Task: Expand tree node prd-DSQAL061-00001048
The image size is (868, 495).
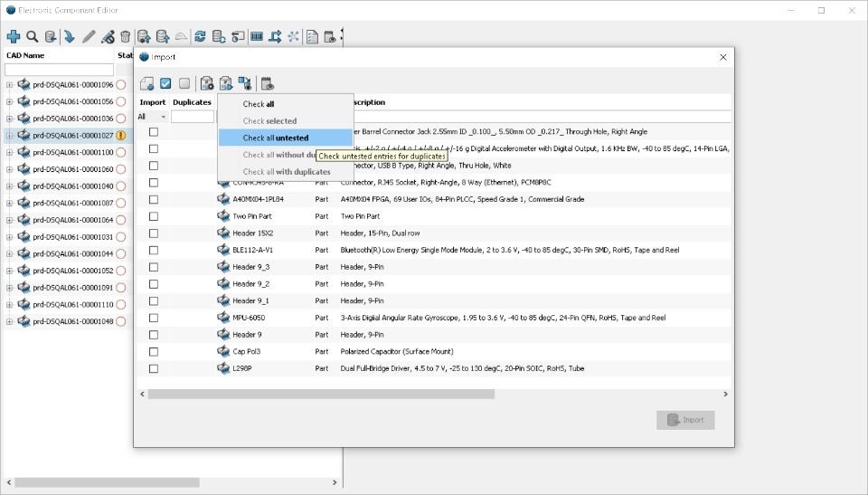Action: [x=9, y=321]
